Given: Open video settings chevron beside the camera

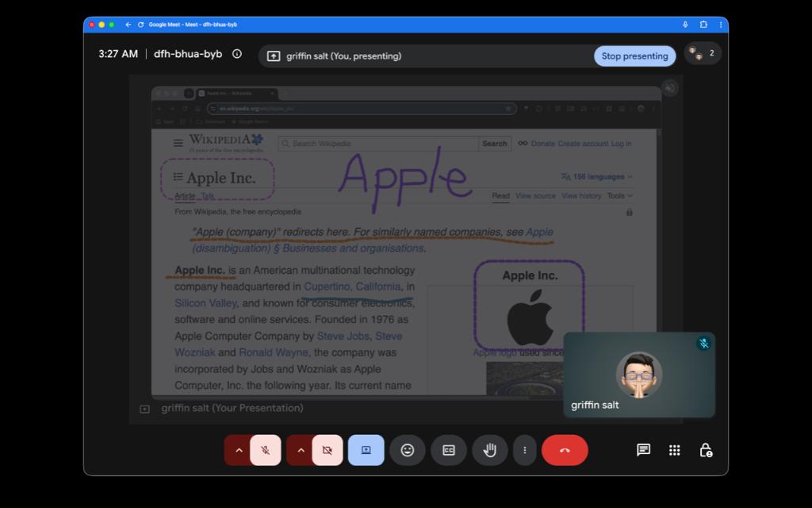Looking at the screenshot, I should tap(301, 450).
